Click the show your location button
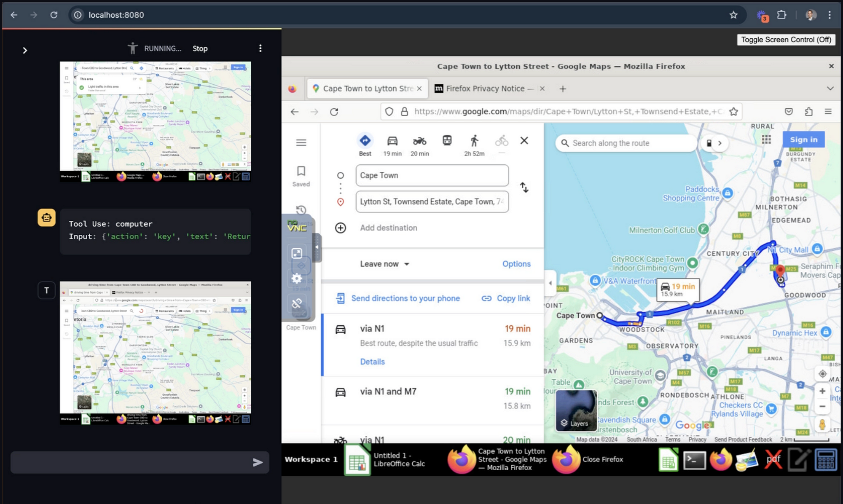843x504 pixels. pos(822,374)
